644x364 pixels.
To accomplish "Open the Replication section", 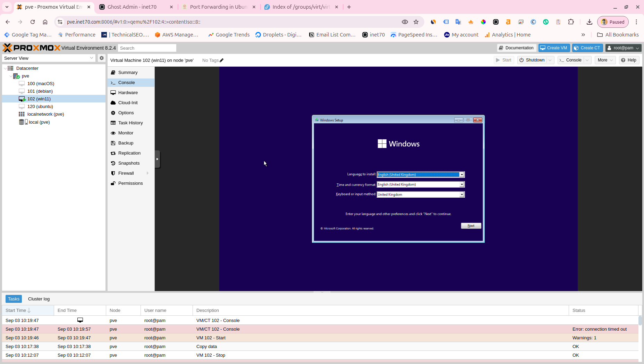I will 131,153.
